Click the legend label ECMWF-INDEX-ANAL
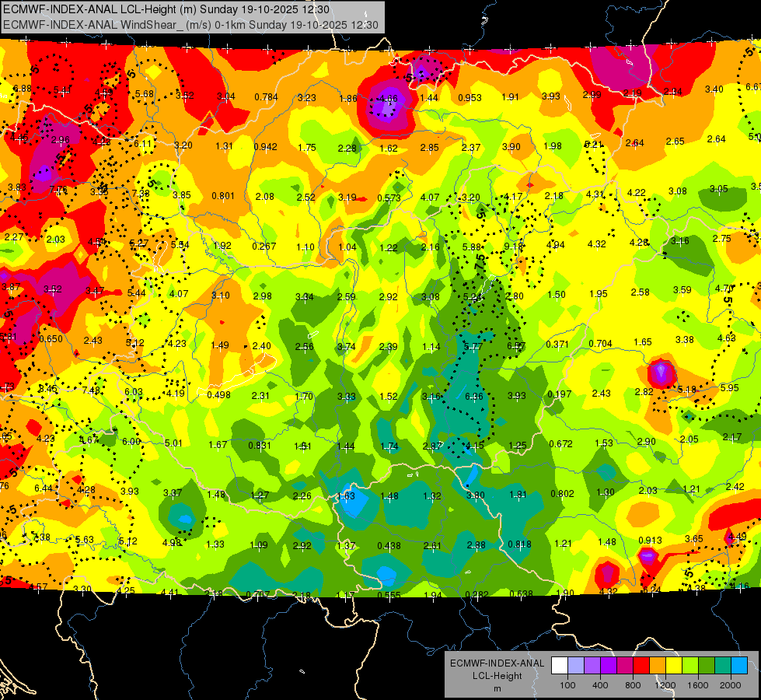 click(497, 663)
